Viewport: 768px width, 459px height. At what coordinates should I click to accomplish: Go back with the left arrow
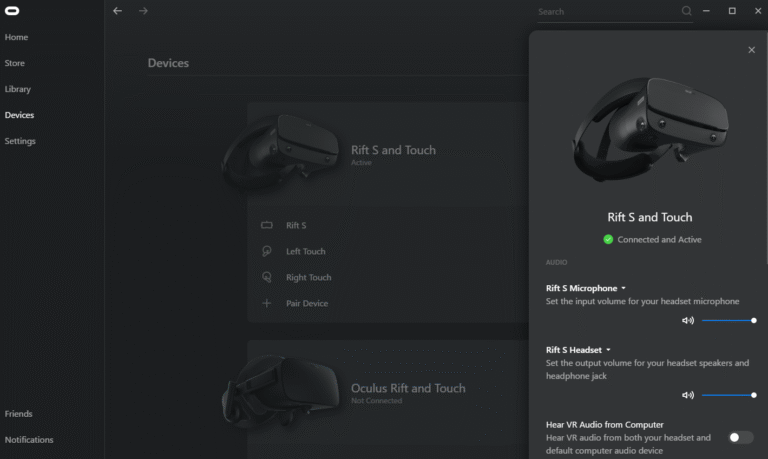(117, 11)
